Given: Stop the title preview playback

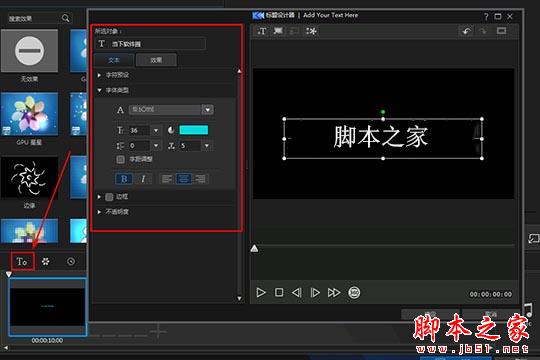Looking at the screenshot, I should [x=279, y=292].
